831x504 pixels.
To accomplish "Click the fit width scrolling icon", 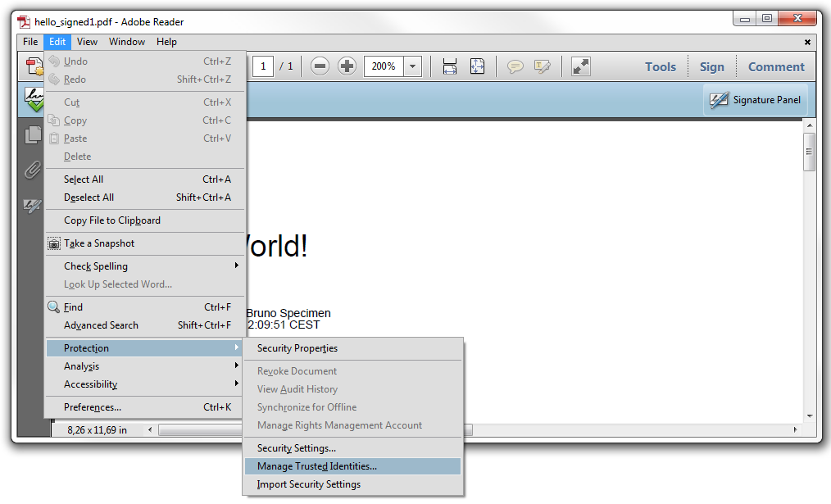I will pyautogui.click(x=449, y=66).
